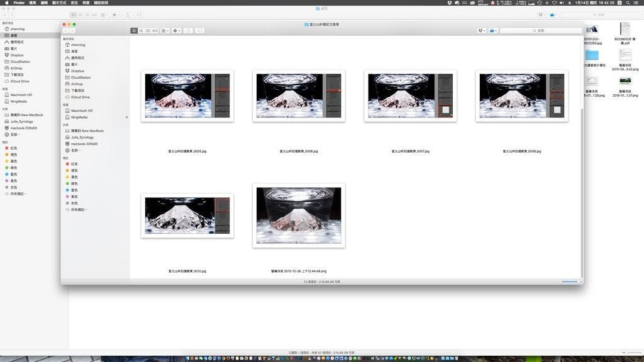This screenshot has height=362, width=644.
Task: Click the search field in front window
Action: (540, 31)
